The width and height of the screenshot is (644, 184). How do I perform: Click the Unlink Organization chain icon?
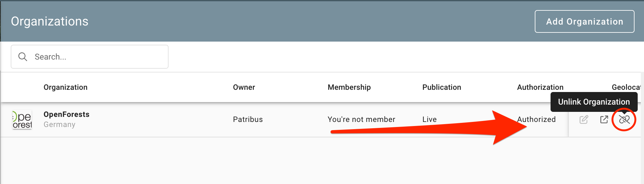[624, 119]
